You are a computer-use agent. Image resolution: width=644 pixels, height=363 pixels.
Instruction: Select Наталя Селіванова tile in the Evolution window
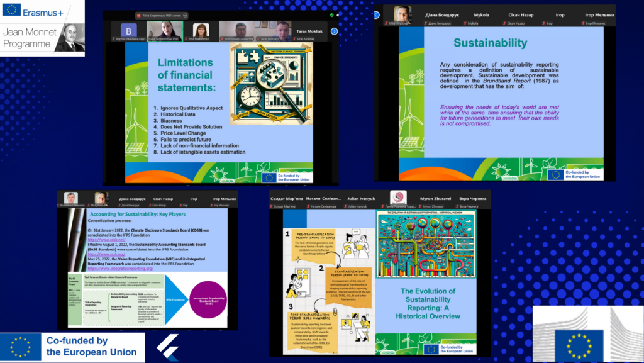(x=324, y=199)
